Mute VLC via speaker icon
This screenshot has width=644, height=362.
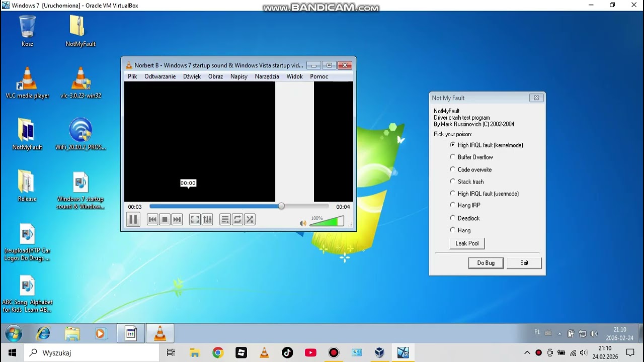pos(303,223)
